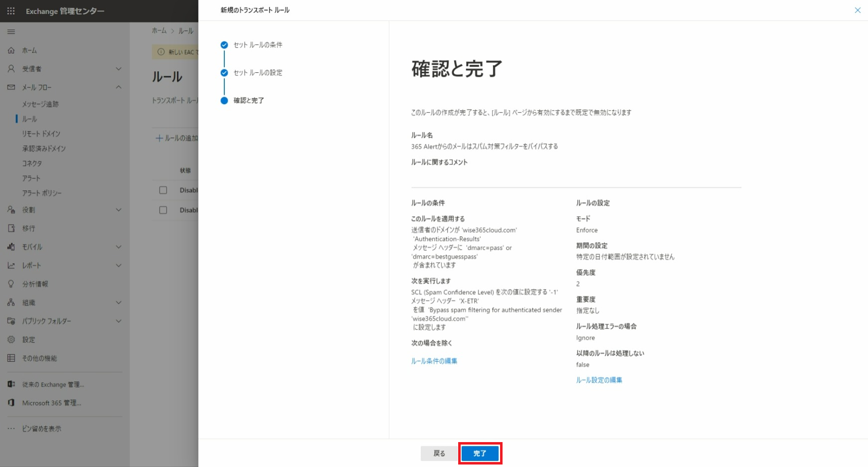
Task: Select メッセージ追跡 in the sidebar
Action: coord(40,104)
